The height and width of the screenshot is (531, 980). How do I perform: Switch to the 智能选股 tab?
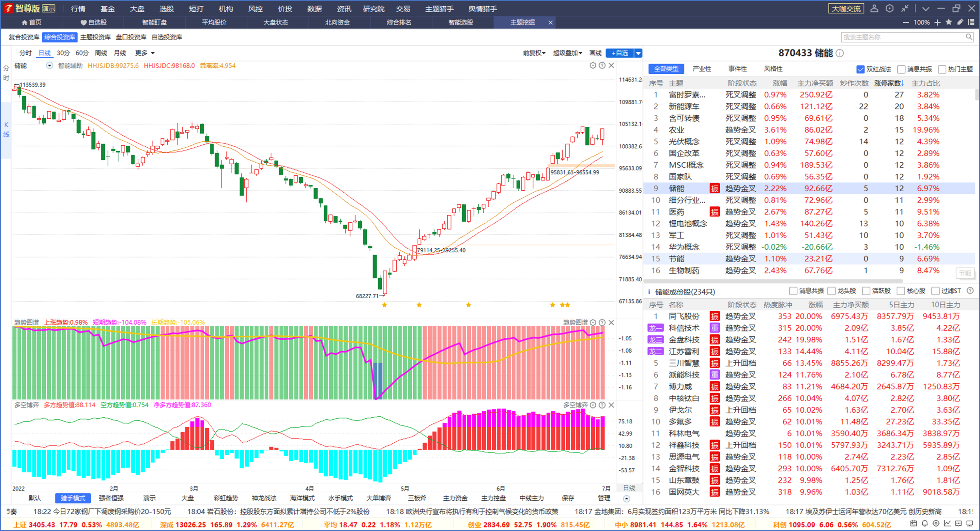pos(461,22)
